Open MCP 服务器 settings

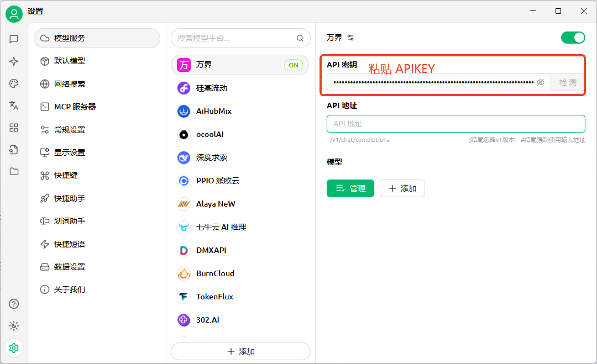(x=97, y=107)
